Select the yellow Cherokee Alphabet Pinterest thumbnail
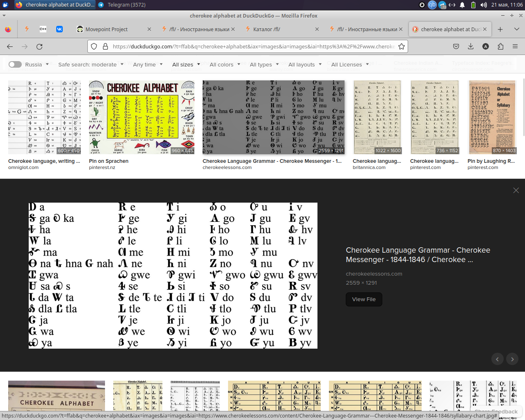 click(x=142, y=117)
